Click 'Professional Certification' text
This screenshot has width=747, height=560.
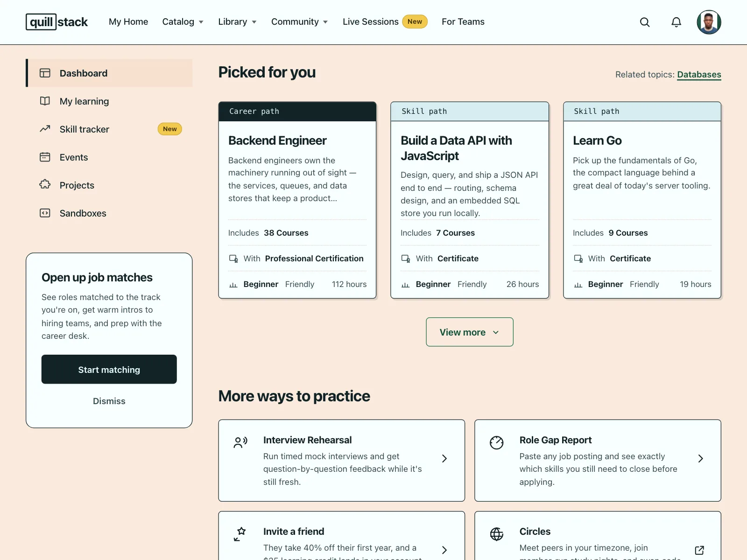tap(314, 259)
